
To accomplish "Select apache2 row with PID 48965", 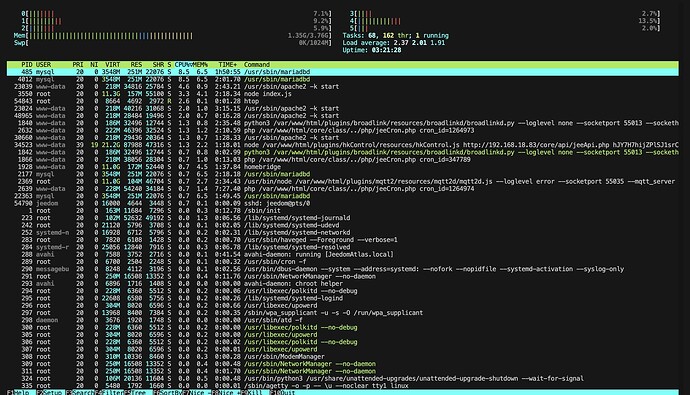I will point(342,116).
